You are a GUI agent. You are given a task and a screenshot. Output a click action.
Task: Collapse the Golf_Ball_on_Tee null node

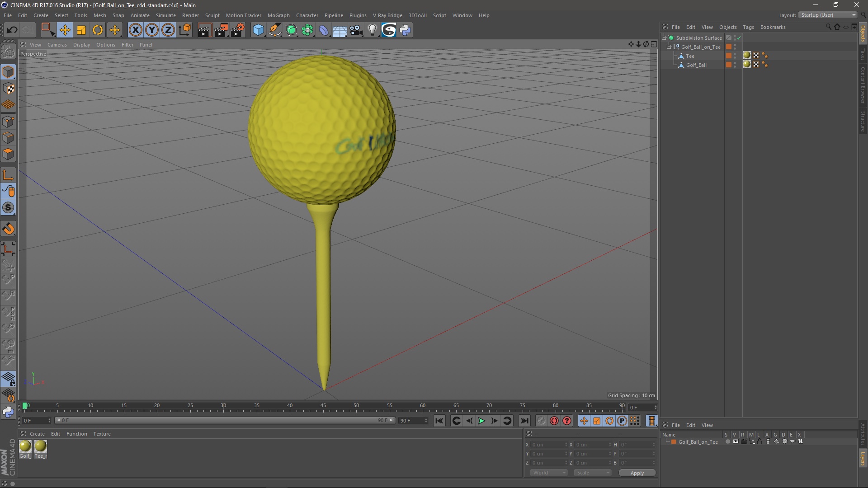(x=669, y=47)
